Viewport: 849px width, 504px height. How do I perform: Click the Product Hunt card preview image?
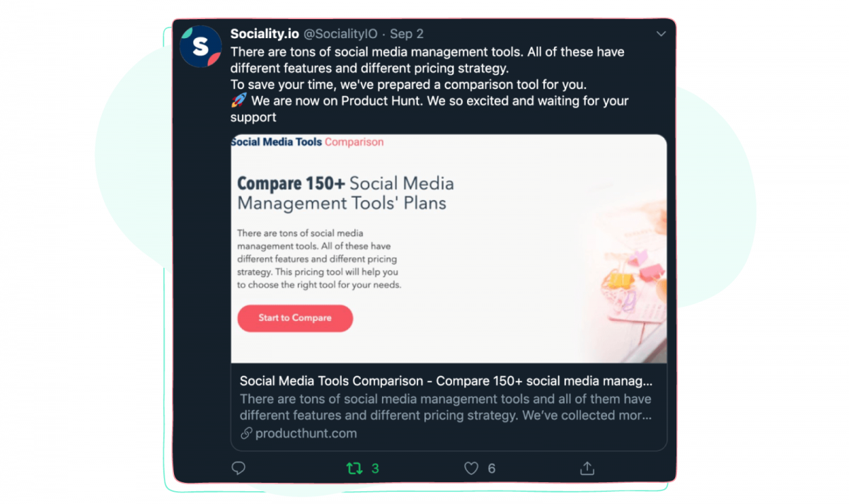pos(448,247)
